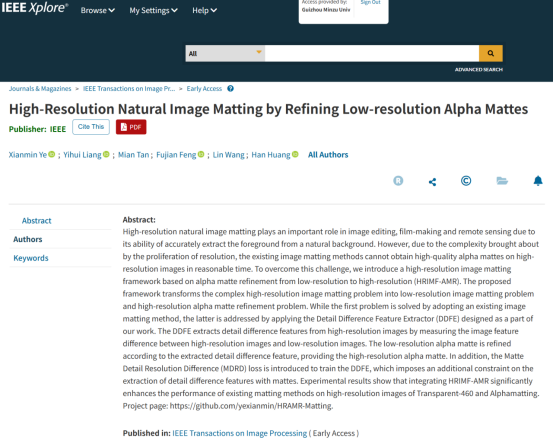Click the Early Access help question icon
Viewport: 554px width, 444px height.
(x=230, y=89)
